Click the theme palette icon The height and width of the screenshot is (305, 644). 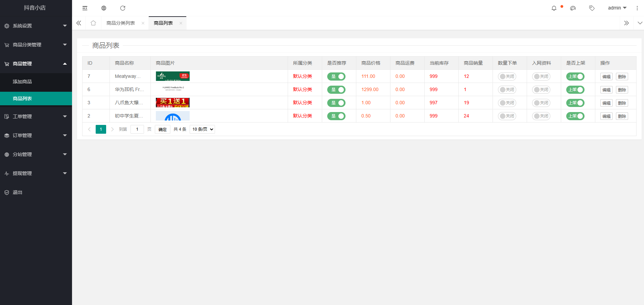click(573, 8)
